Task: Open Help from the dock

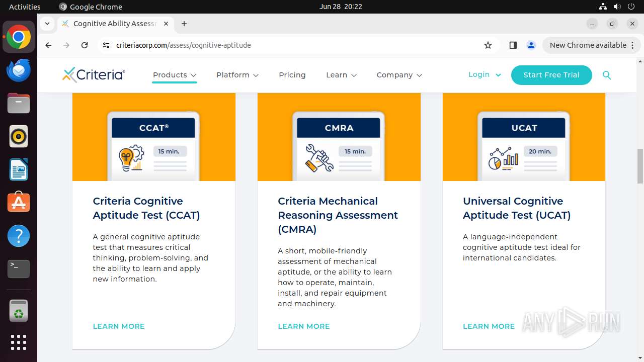Action: [19, 236]
